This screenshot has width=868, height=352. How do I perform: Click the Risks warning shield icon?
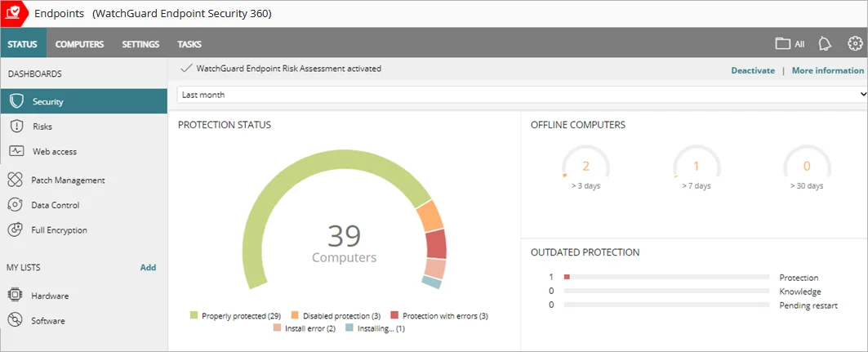[16, 127]
